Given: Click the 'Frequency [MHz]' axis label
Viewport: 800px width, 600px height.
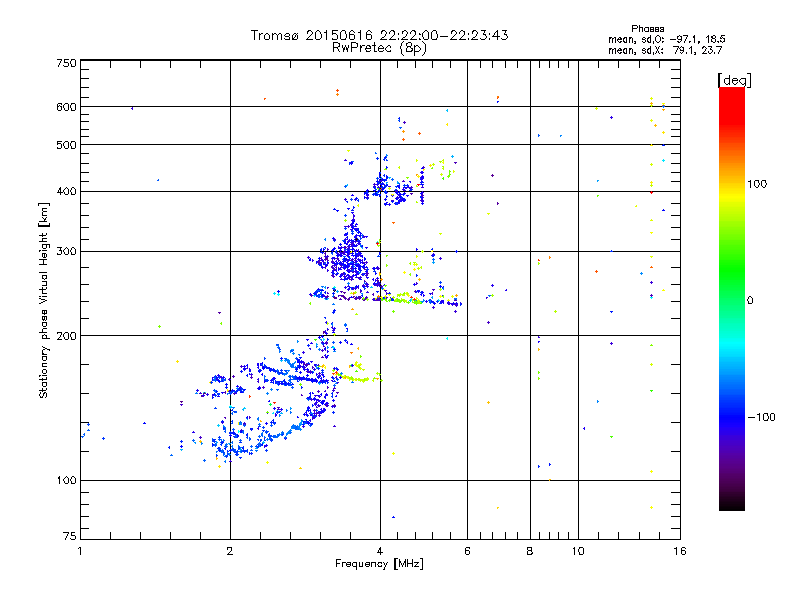Looking at the screenshot, I should tap(379, 564).
